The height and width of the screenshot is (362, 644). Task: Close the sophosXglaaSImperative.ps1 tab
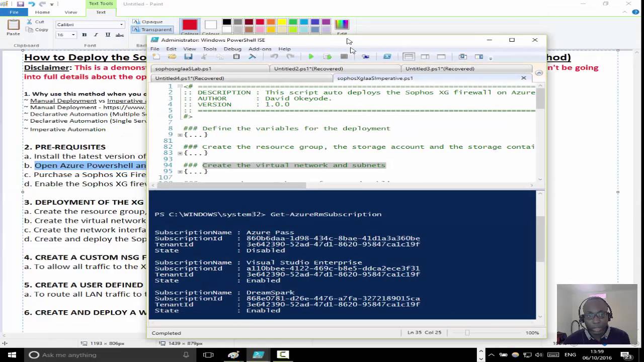point(523,78)
